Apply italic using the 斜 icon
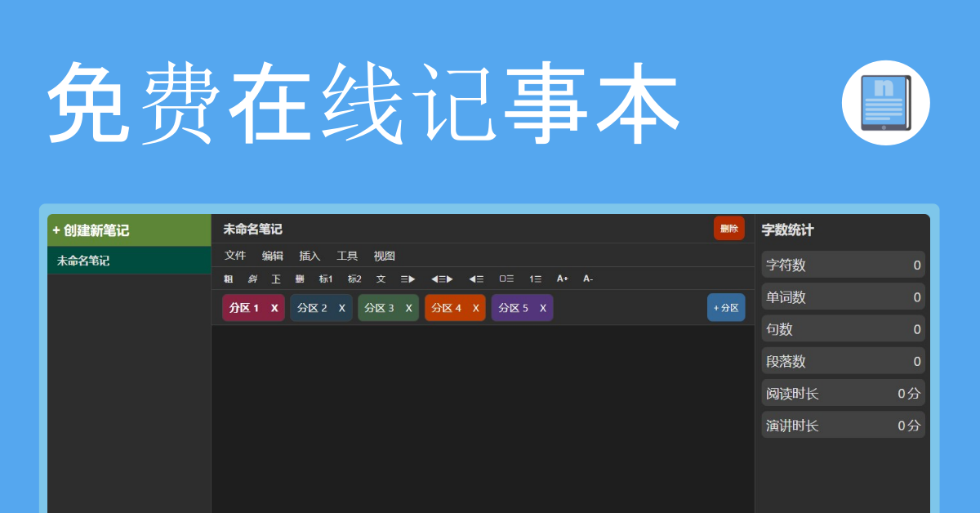The width and height of the screenshot is (980, 513). (x=252, y=279)
